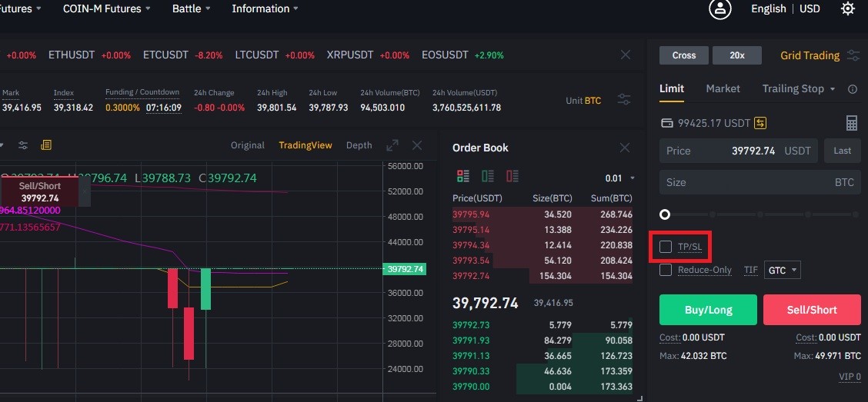This screenshot has width=868, height=402.
Task: Show both bids and asks view
Action: coord(462,176)
